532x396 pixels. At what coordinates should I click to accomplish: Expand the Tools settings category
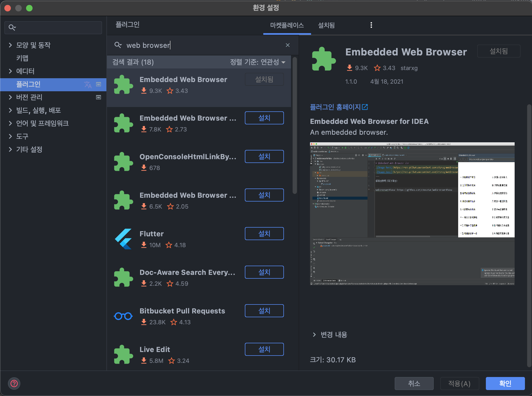click(10, 136)
